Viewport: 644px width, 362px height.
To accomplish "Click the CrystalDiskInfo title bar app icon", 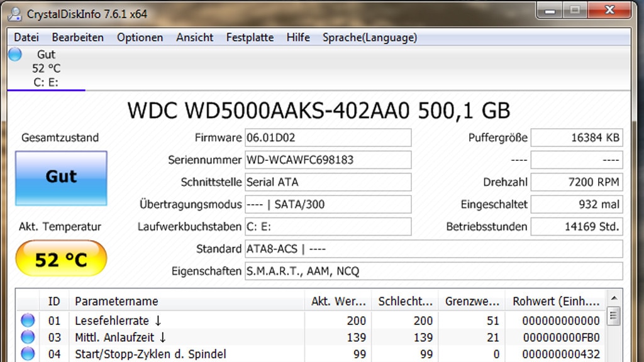I will tap(15, 14).
